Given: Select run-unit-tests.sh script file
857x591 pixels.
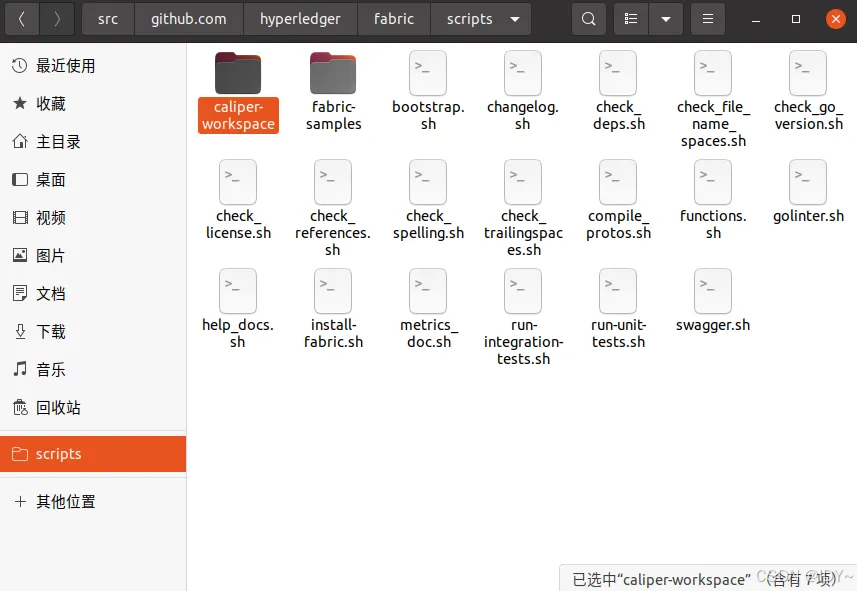Looking at the screenshot, I should (x=618, y=292).
